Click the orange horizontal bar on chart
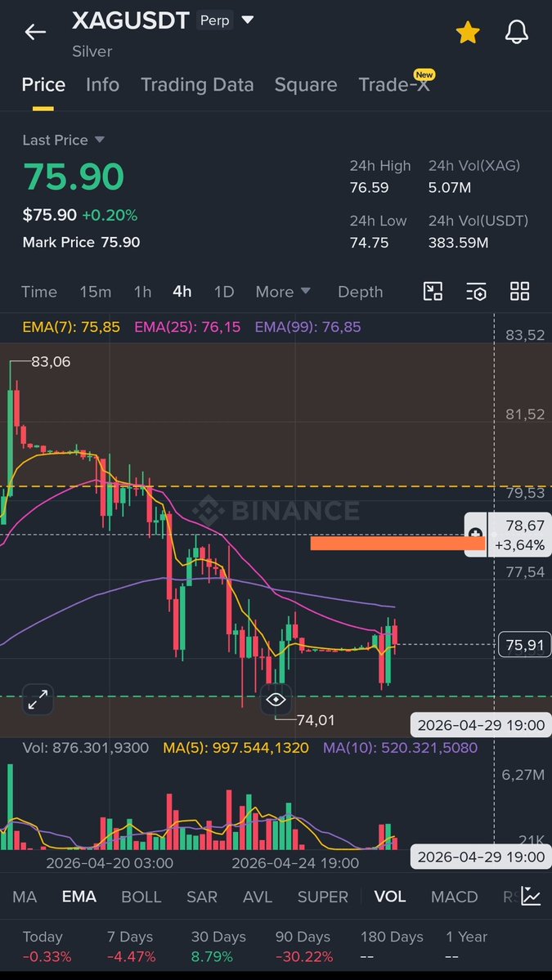The height and width of the screenshot is (980, 552). pyautogui.click(x=397, y=543)
